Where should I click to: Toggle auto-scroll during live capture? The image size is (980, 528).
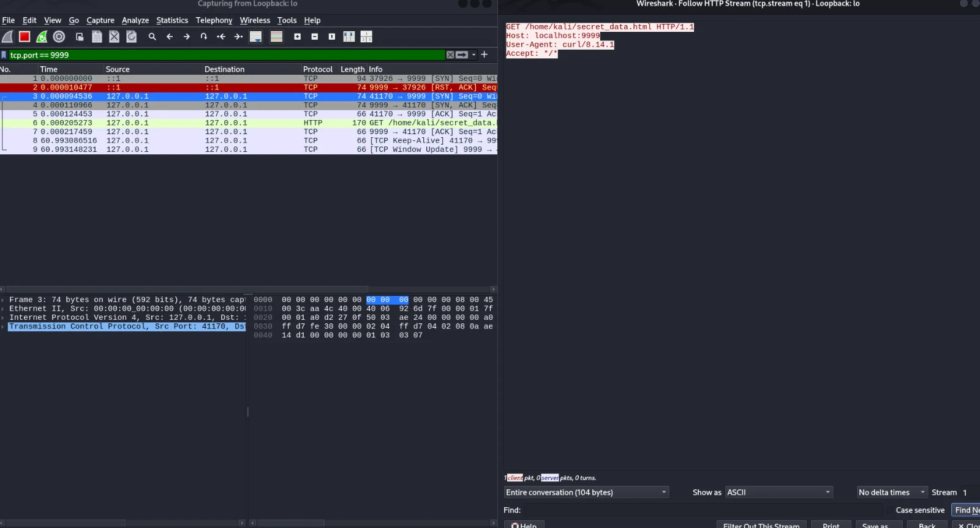pos(256,37)
